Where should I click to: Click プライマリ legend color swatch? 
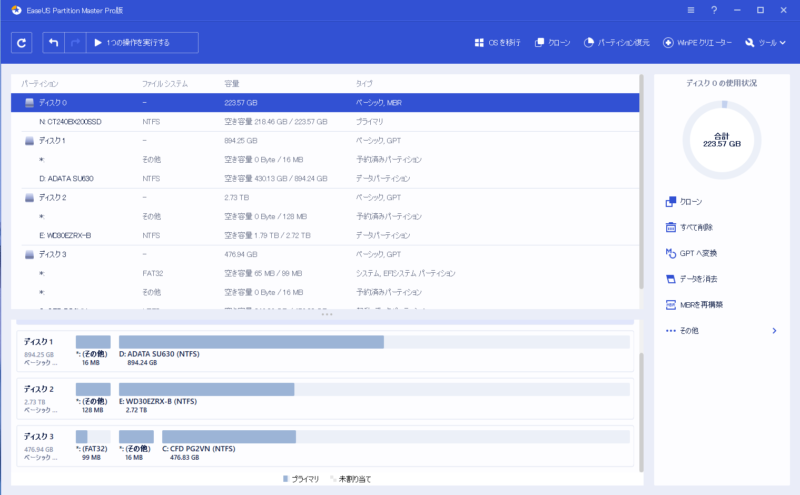click(286, 479)
